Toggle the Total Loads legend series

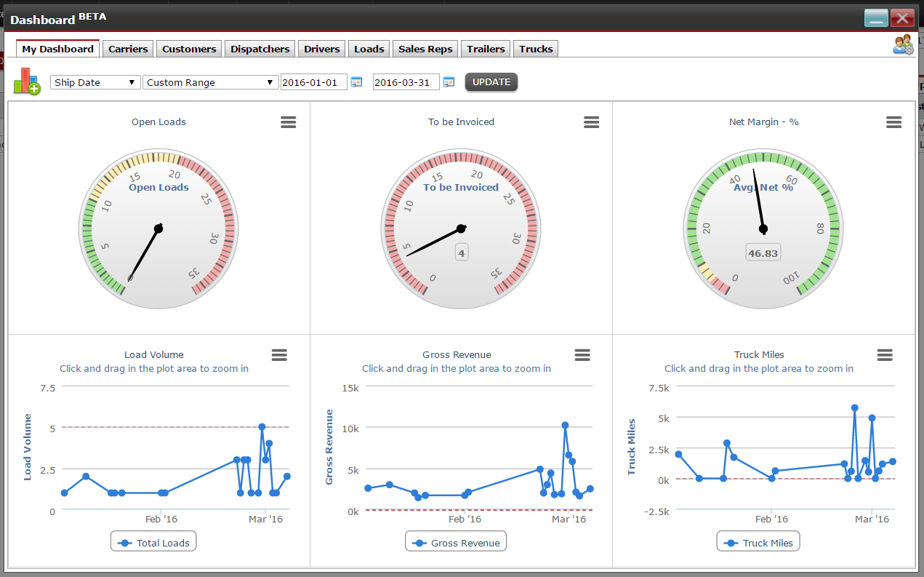[154, 543]
